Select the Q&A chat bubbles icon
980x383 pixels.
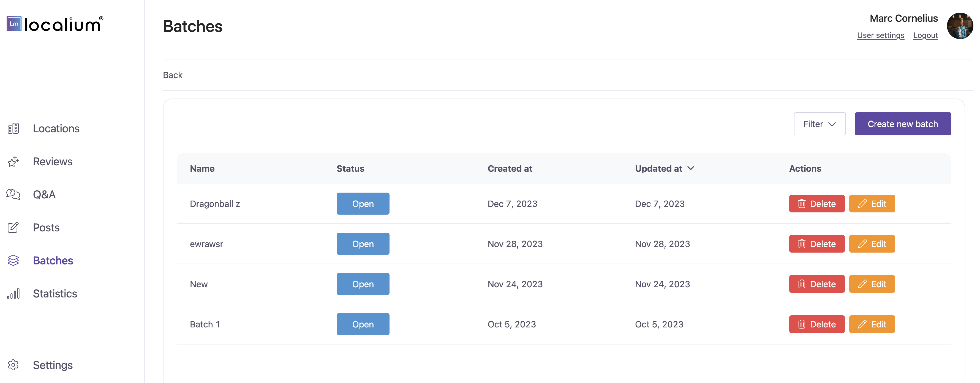13,194
